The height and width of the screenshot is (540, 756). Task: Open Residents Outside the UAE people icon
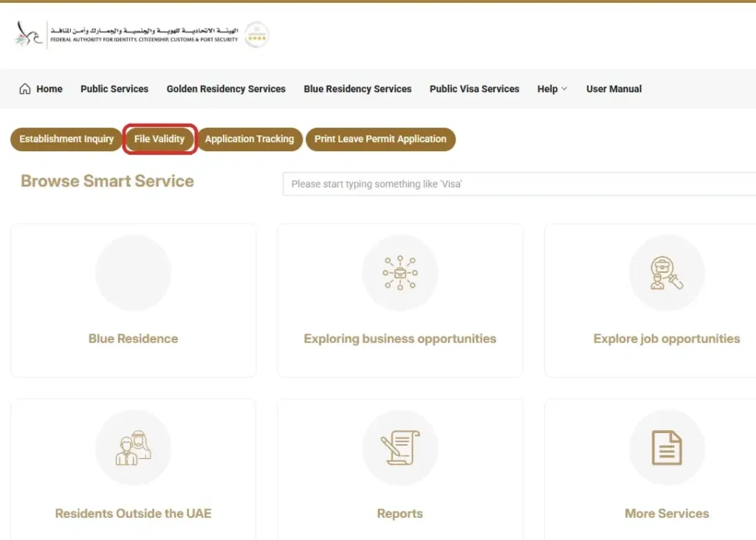pyautogui.click(x=133, y=448)
